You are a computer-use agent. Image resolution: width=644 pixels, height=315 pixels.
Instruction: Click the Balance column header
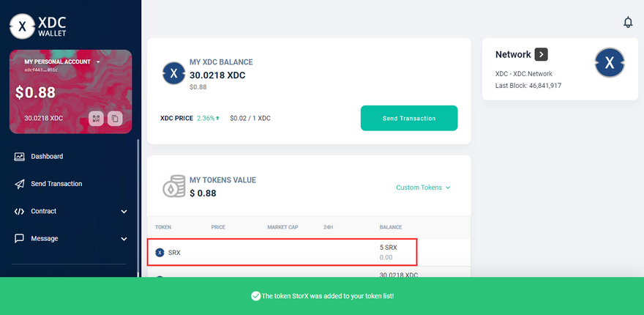click(390, 227)
